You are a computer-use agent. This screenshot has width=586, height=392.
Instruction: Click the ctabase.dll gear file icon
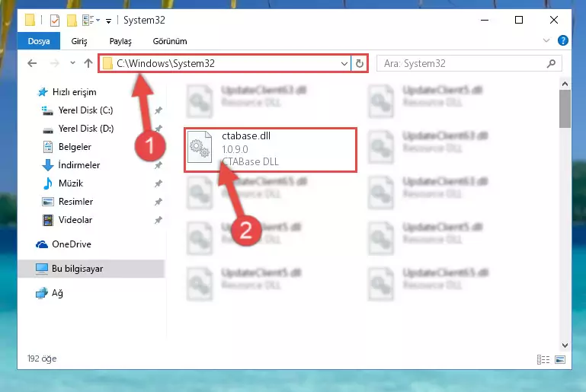click(200, 147)
